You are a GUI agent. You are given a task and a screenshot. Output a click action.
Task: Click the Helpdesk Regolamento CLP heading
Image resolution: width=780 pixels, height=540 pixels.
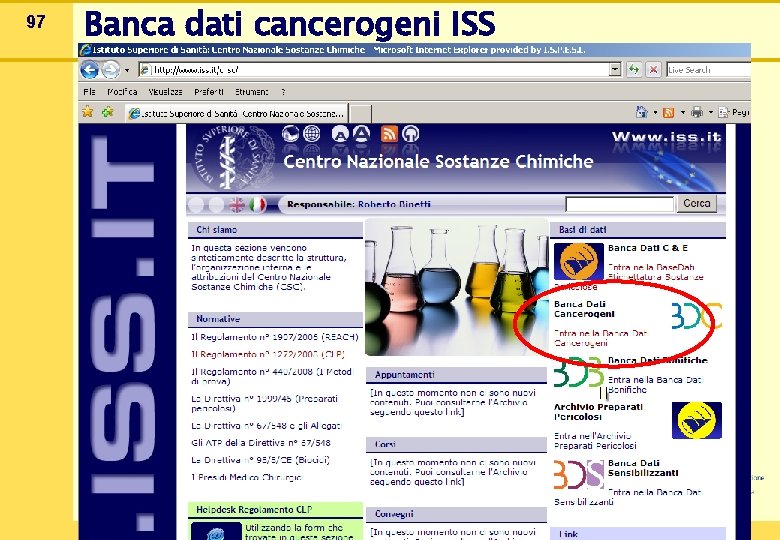254,510
